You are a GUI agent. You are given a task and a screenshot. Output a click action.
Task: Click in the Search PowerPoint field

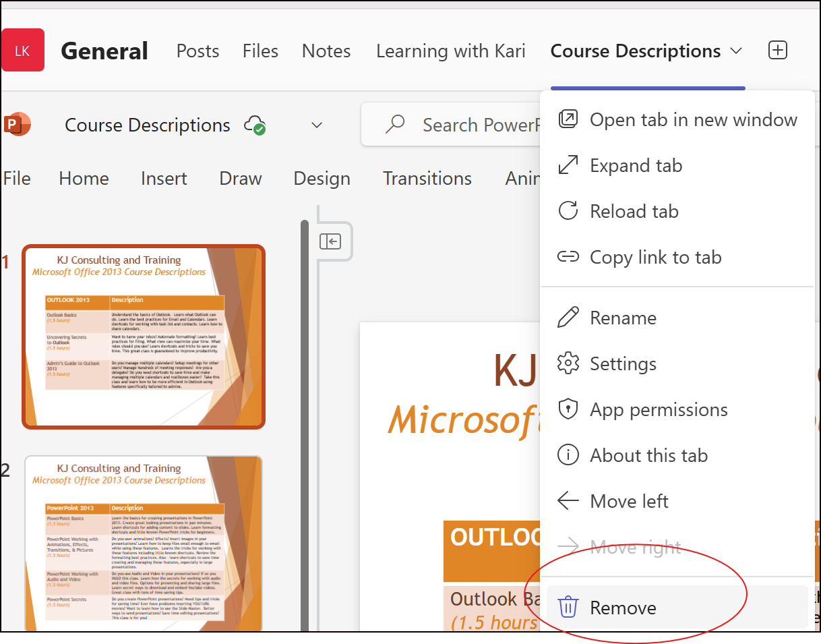coord(452,124)
